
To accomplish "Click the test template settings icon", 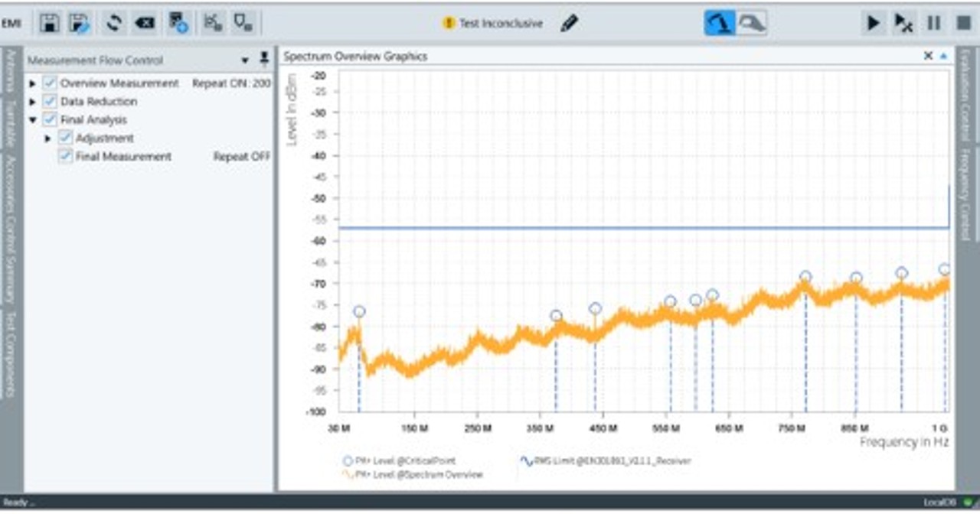I will pos(178,23).
